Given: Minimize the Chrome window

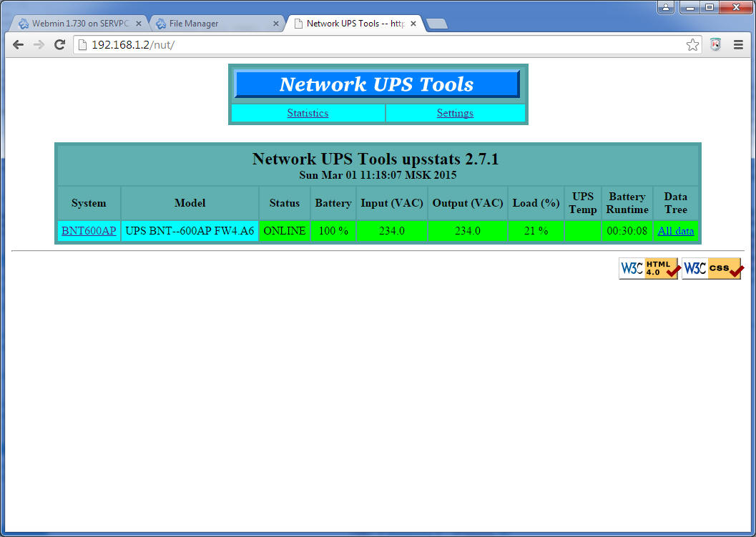Looking at the screenshot, I should (690, 7).
